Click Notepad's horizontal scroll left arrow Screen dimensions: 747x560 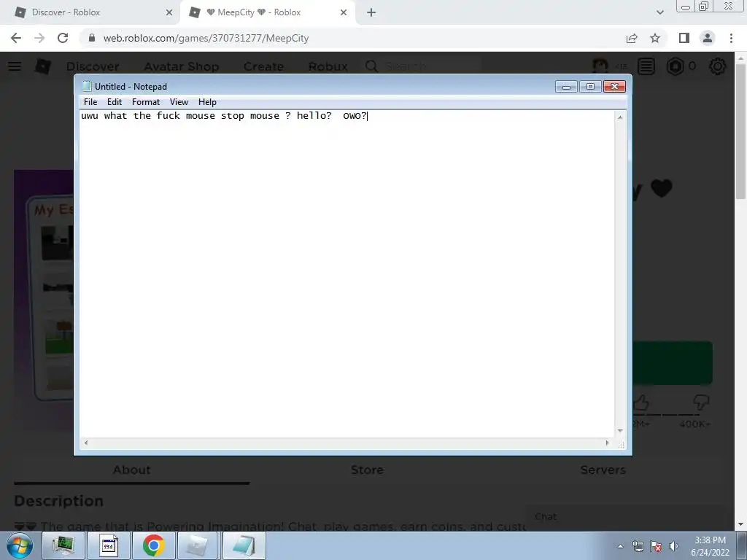click(x=86, y=443)
